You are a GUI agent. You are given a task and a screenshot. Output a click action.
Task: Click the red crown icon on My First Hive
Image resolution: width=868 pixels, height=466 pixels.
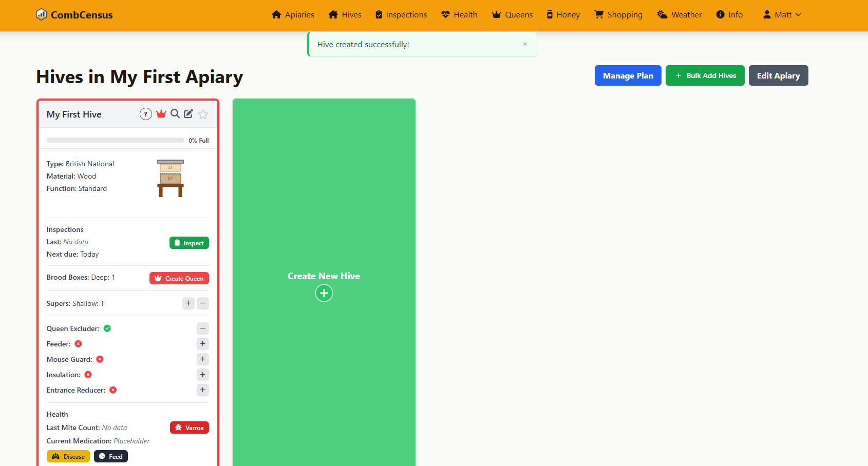[x=161, y=113]
